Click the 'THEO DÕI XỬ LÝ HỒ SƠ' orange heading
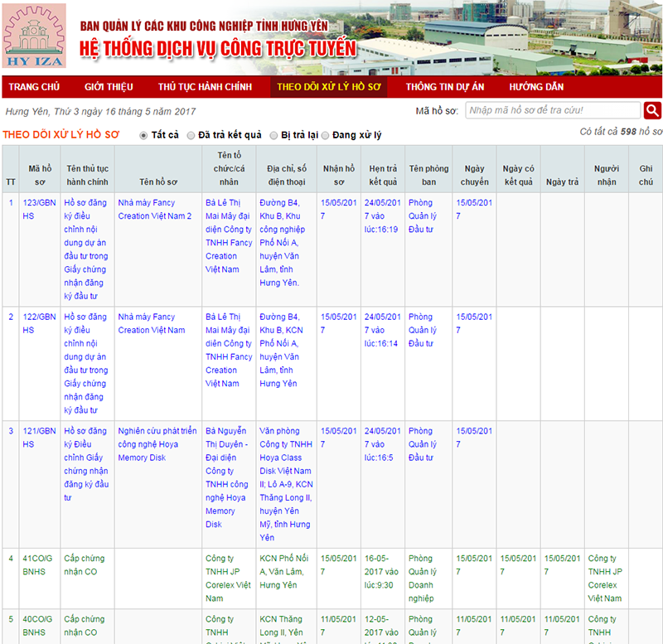 click(61, 135)
